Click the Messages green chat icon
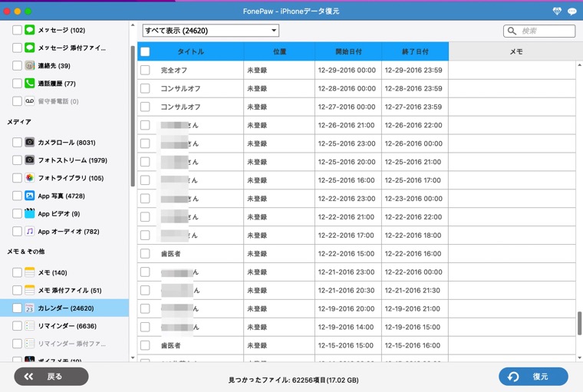 coord(30,30)
